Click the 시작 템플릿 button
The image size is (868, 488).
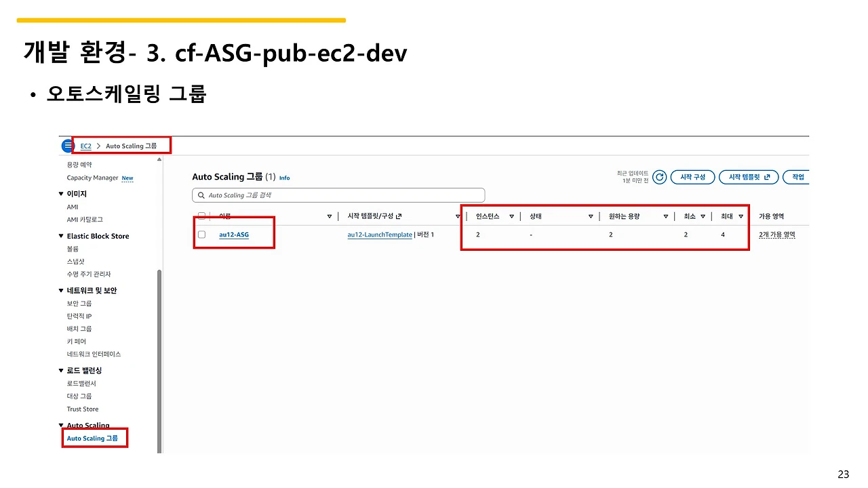749,177
